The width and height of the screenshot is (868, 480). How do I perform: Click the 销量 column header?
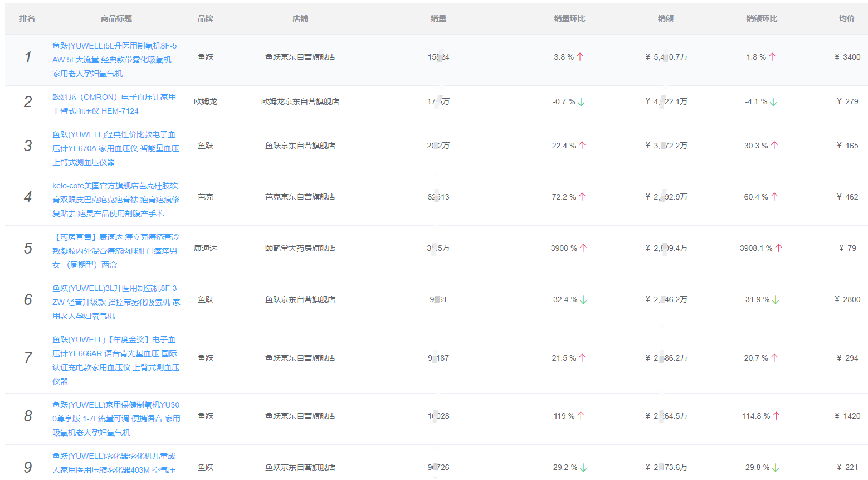(x=438, y=18)
